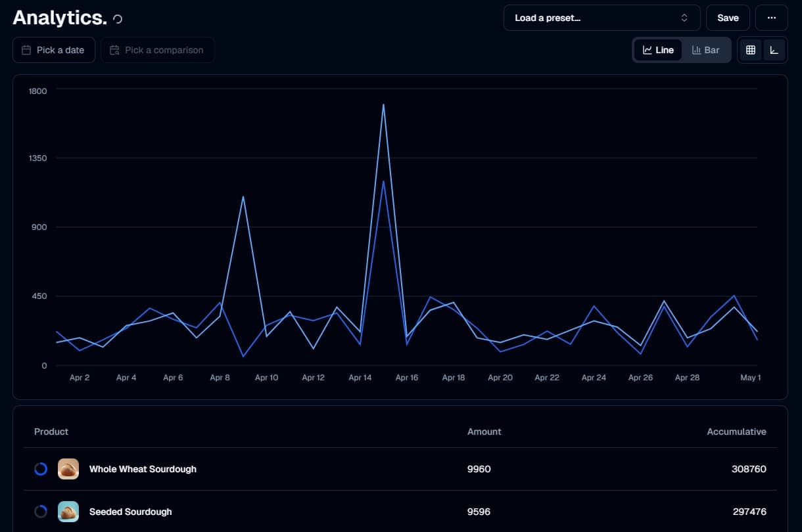Open the Load a preset dropdown
802x532 pixels.
pos(601,18)
